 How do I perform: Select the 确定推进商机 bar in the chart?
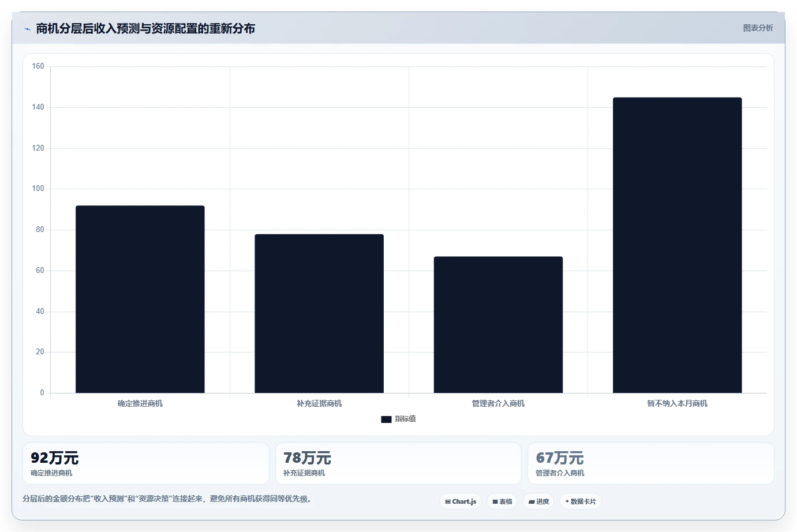click(140, 299)
